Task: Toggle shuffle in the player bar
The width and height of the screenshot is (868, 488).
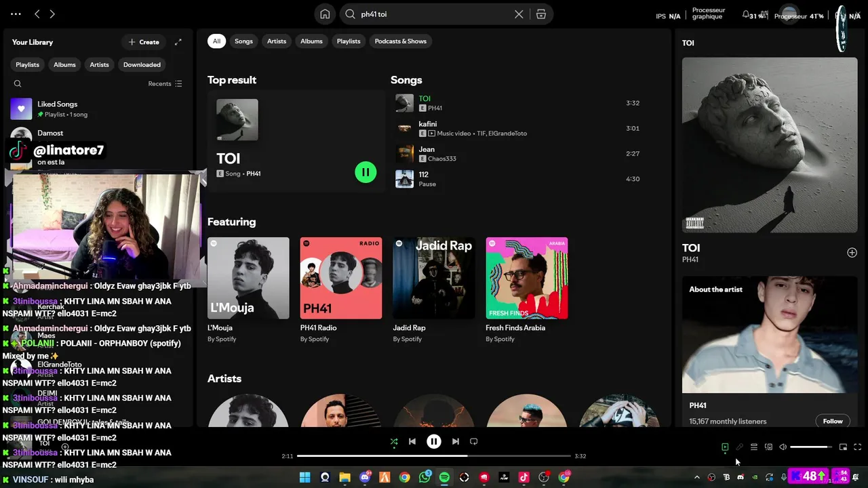Action: [394, 441]
